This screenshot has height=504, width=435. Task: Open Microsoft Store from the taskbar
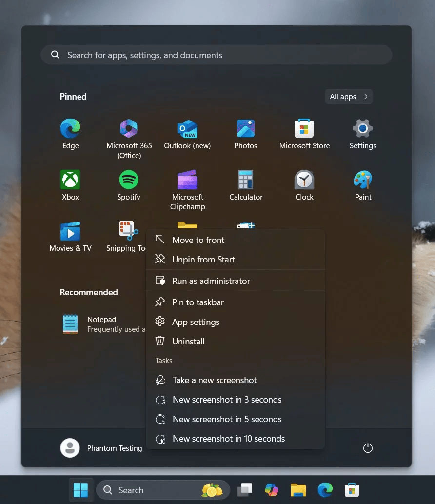tap(352, 490)
